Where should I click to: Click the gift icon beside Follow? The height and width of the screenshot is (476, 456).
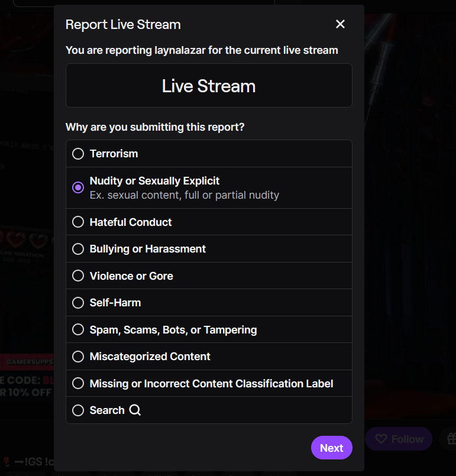[451, 439]
